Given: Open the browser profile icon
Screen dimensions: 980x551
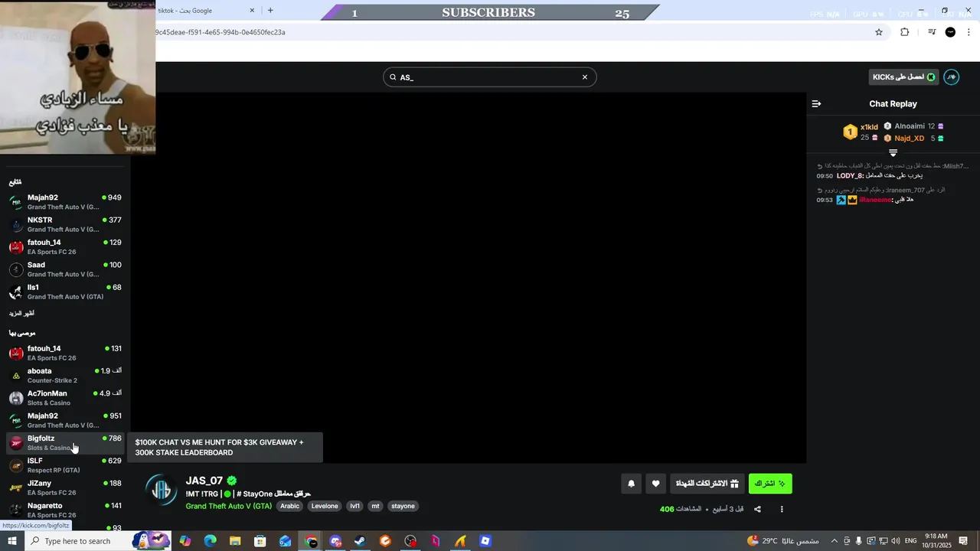Looking at the screenshot, I should 950,32.
